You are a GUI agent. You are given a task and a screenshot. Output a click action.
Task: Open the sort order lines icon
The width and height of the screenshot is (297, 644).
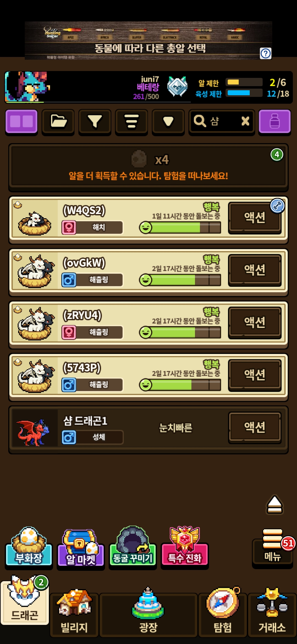pyautogui.click(x=131, y=122)
